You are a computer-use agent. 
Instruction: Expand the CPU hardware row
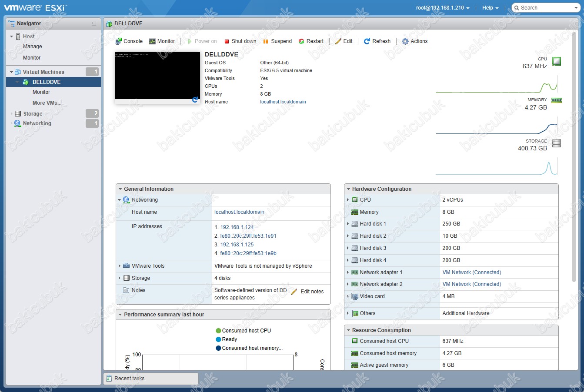[348, 200]
